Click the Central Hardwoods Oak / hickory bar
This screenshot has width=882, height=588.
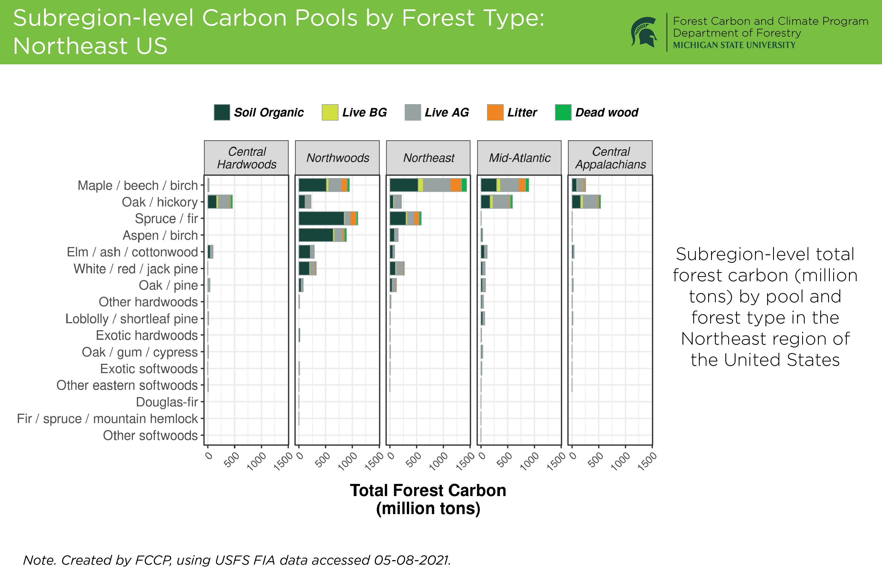(x=220, y=202)
